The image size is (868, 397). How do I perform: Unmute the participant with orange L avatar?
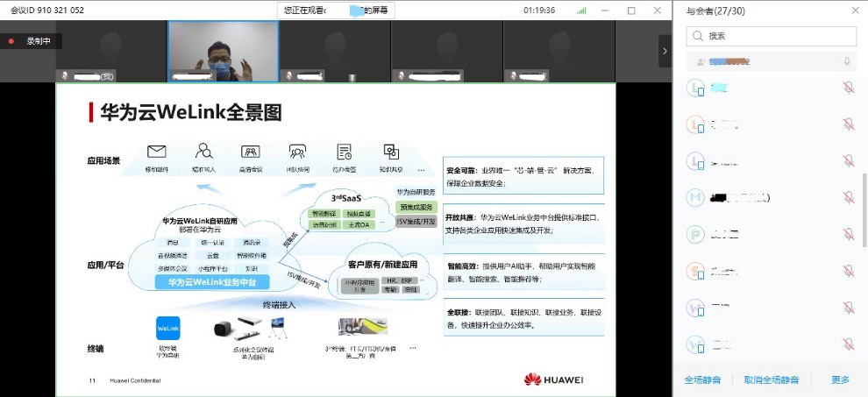(849, 124)
